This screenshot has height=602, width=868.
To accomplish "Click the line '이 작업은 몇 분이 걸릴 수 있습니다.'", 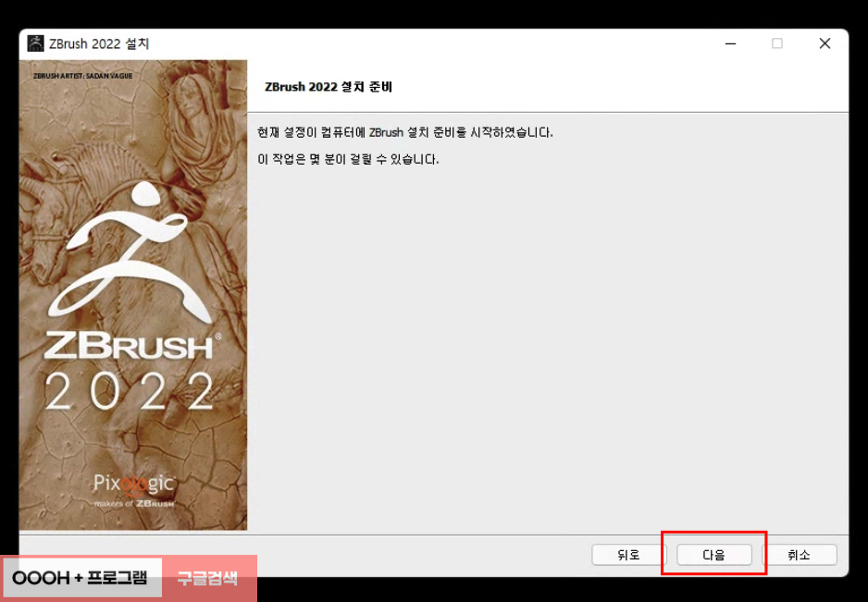I will tap(348, 159).
